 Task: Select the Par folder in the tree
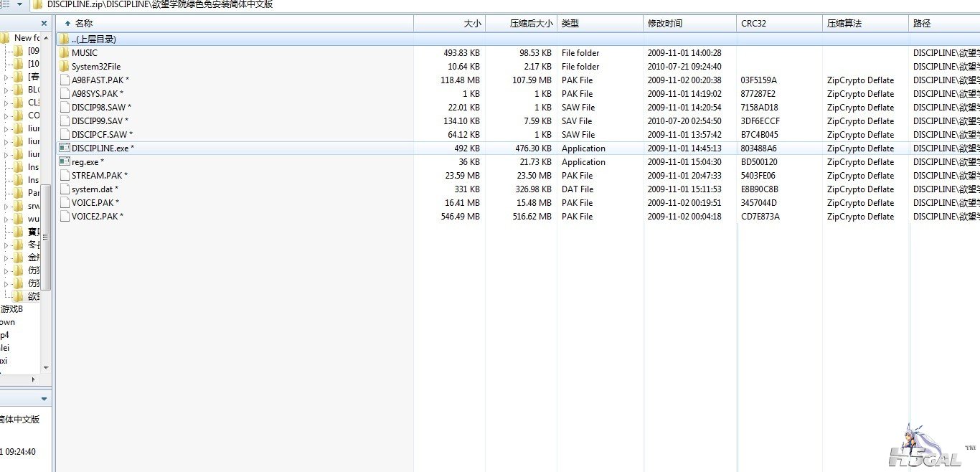34,193
